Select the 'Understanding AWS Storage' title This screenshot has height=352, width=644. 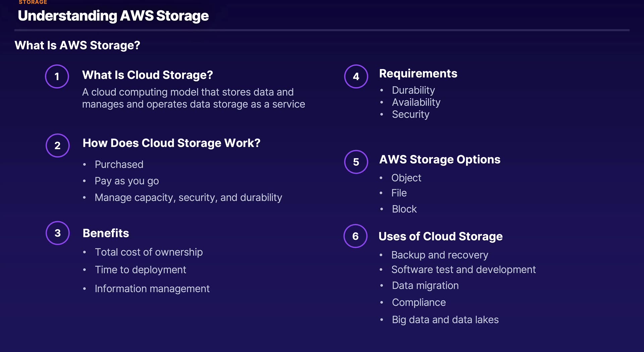tap(113, 16)
